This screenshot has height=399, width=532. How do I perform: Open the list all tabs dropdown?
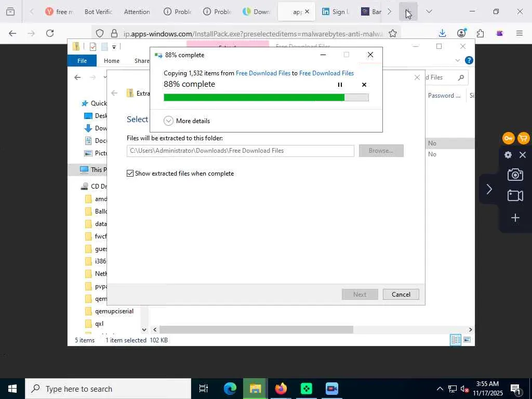[x=429, y=11]
